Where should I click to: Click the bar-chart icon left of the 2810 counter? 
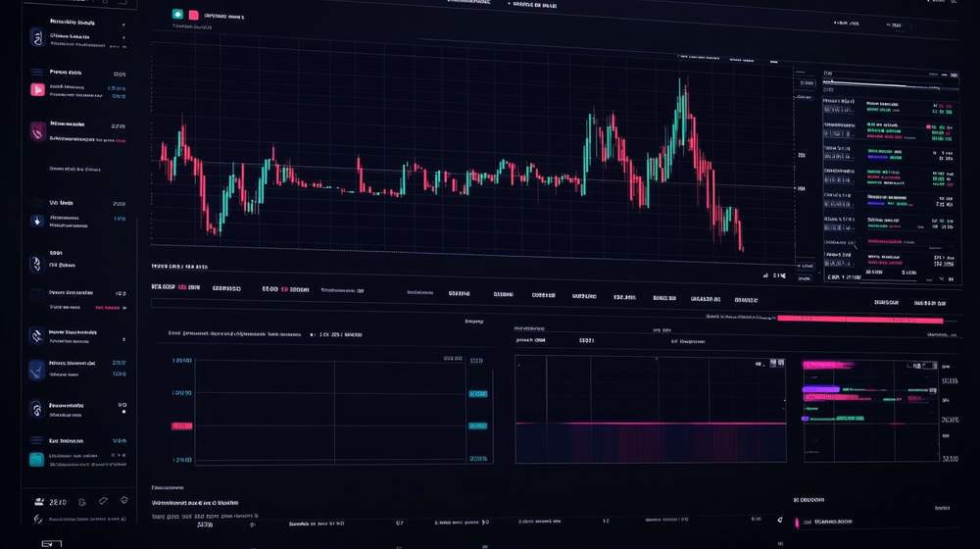click(x=37, y=501)
